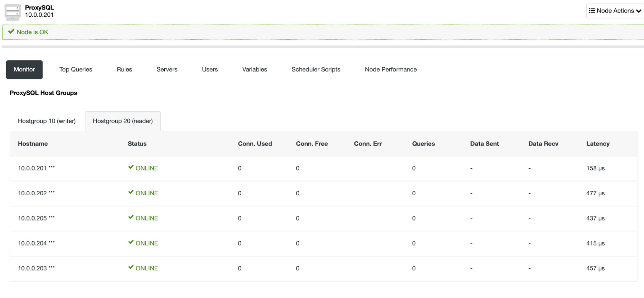Open the Node Actions dropdown
Viewport: 644px width, 298px height.
(x=615, y=11)
